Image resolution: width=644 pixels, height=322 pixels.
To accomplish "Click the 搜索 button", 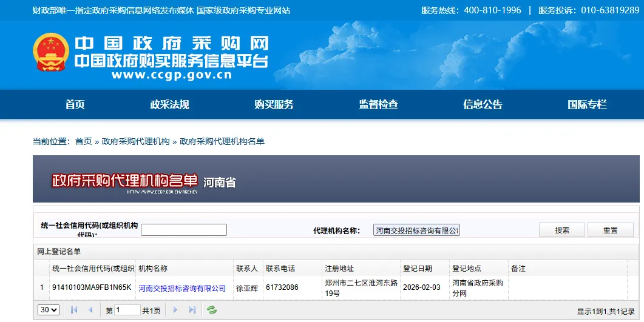I will [x=562, y=230].
